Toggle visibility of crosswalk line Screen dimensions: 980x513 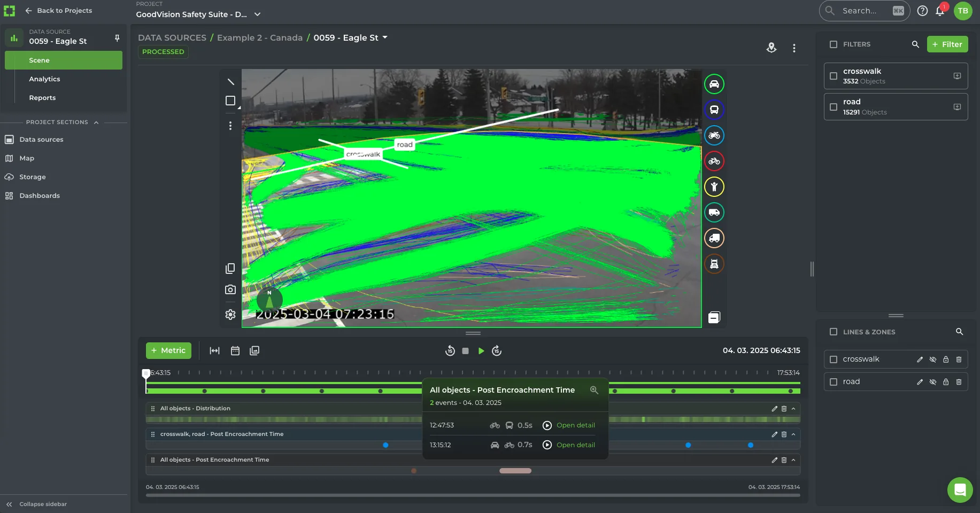pos(933,359)
